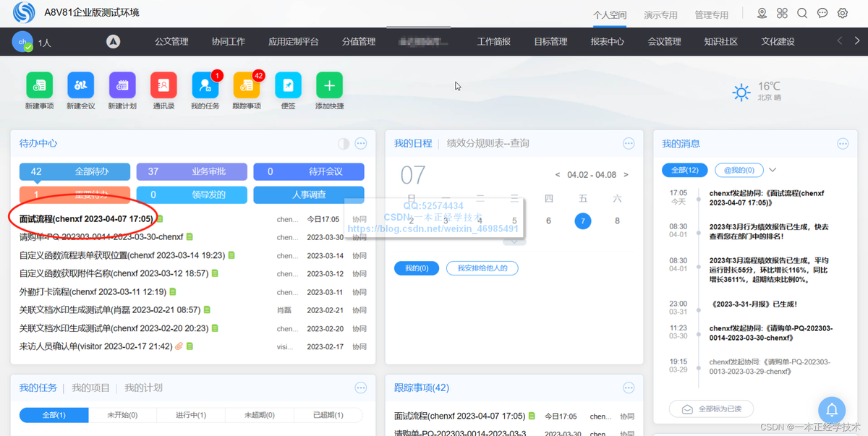This screenshot has height=436, width=868.
Task: Open the 便签 sticky notes icon
Action: click(288, 85)
